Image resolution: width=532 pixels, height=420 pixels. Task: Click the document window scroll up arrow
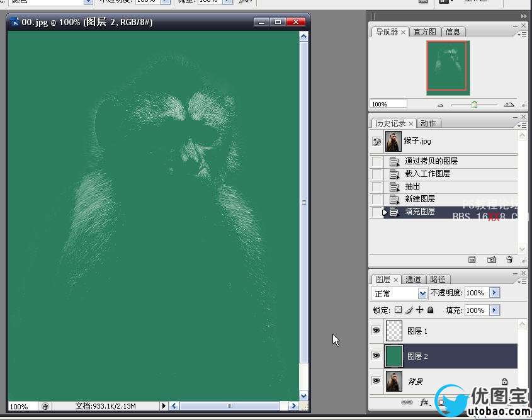tap(303, 37)
